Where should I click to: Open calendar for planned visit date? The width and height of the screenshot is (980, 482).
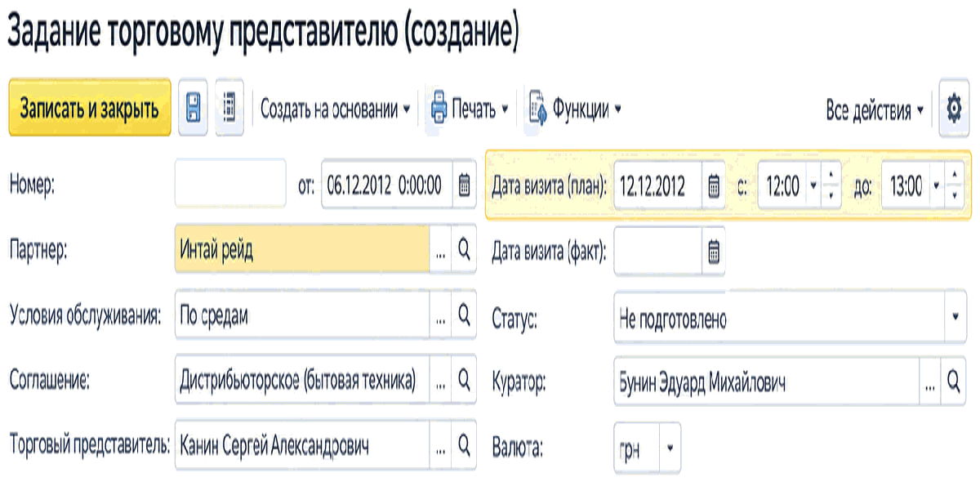[x=713, y=185]
